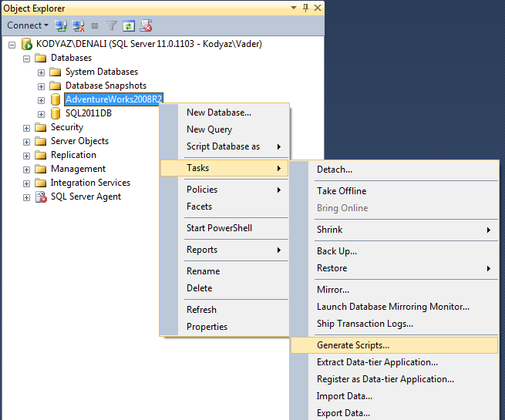Choose Ship Transaction Logs...
This screenshot has height=420, width=505.
pyautogui.click(x=394, y=324)
